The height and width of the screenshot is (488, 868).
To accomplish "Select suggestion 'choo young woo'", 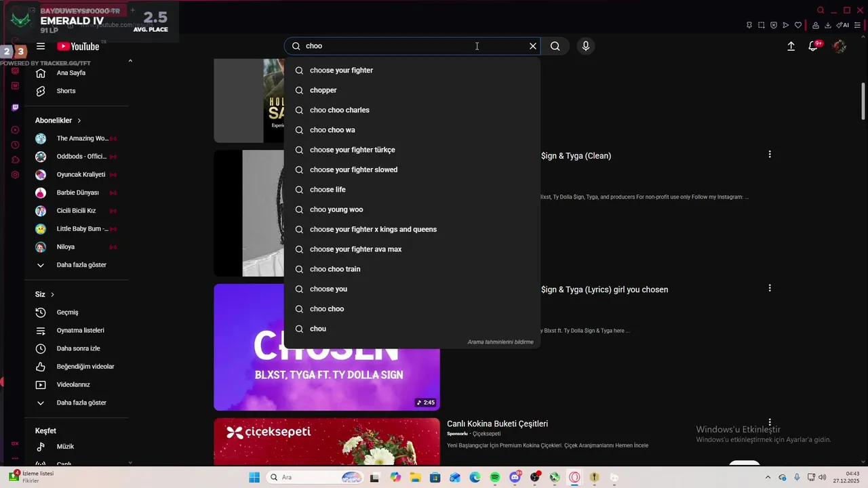I will point(412,209).
